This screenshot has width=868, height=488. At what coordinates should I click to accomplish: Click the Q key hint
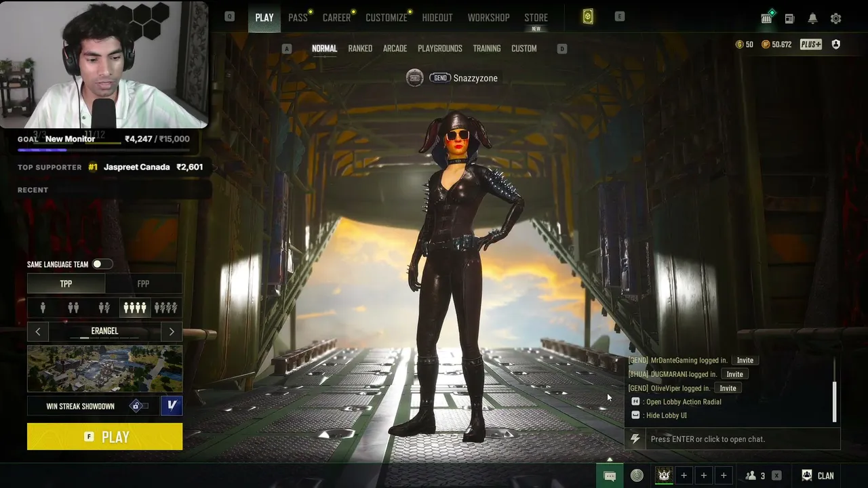230,16
